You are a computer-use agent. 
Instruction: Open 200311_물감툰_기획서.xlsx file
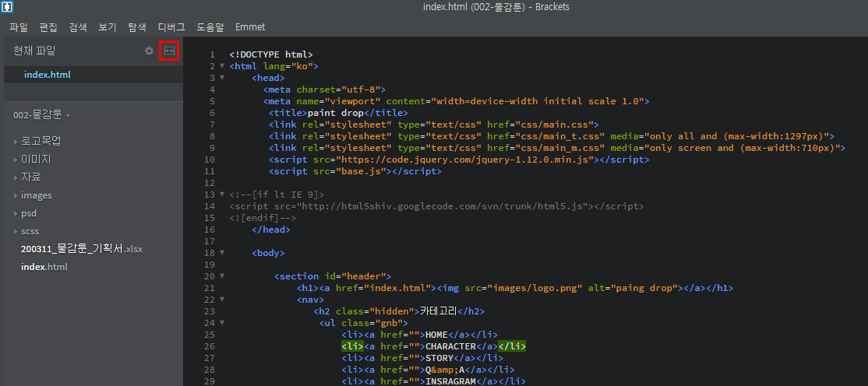coord(81,249)
